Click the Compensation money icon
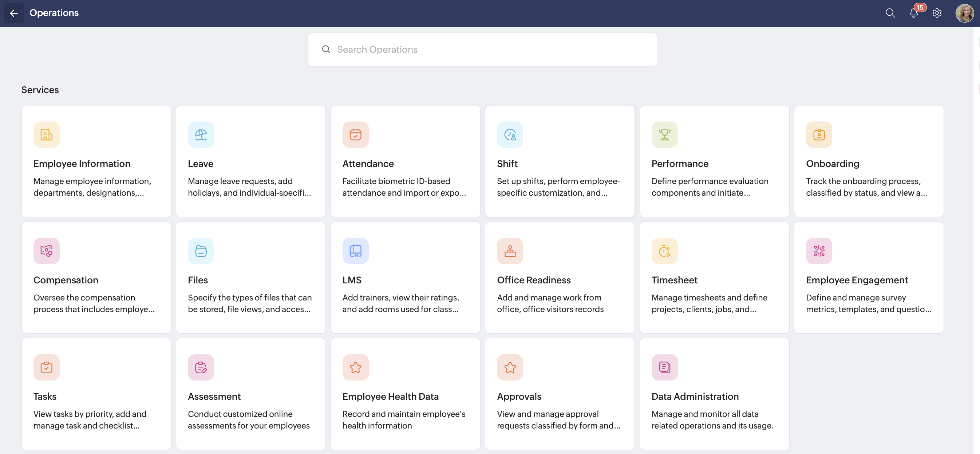Image resolution: width=980 pixels, height=454 pixels. 46,251
